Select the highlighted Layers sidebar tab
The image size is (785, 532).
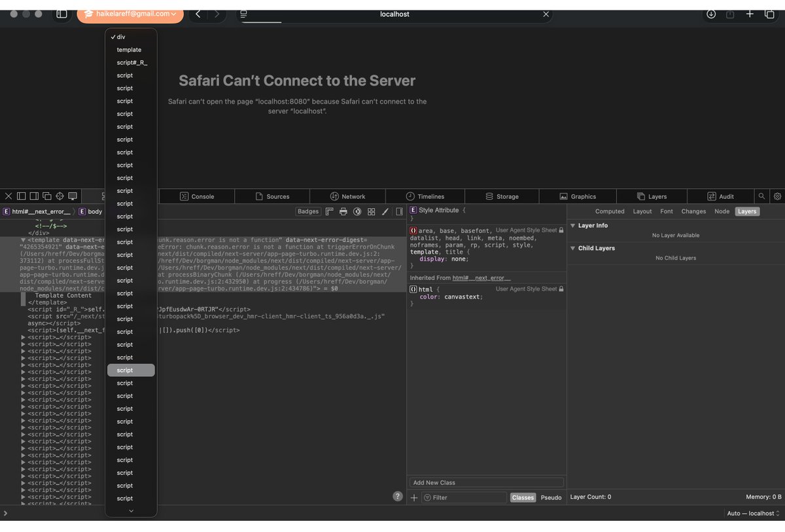pos(747,211)
